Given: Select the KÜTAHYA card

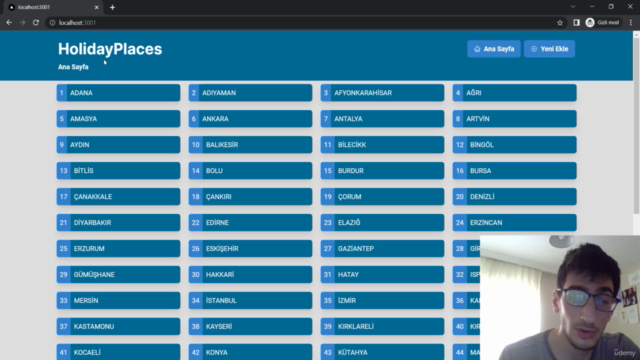Looking at the screenshot, I should coord(382,352).
